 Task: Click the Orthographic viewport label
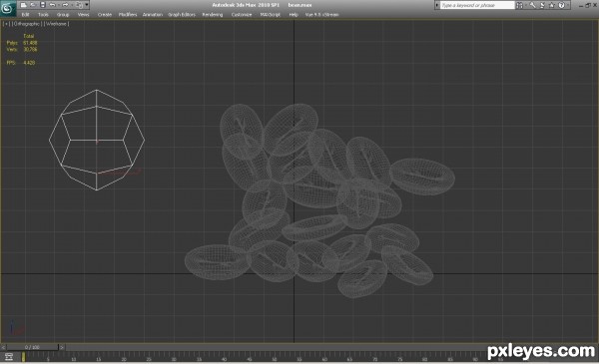click(x=26, y=24)
